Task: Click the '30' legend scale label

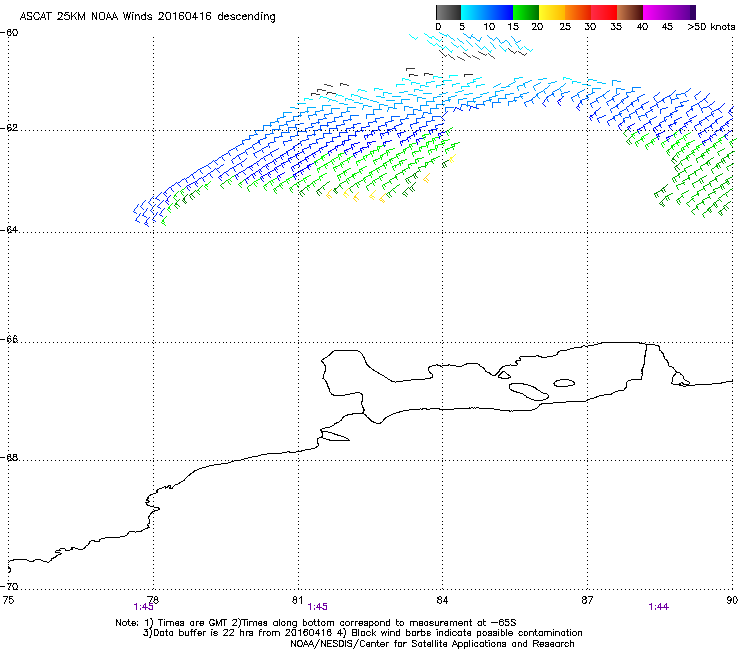Action: (590, 27)
